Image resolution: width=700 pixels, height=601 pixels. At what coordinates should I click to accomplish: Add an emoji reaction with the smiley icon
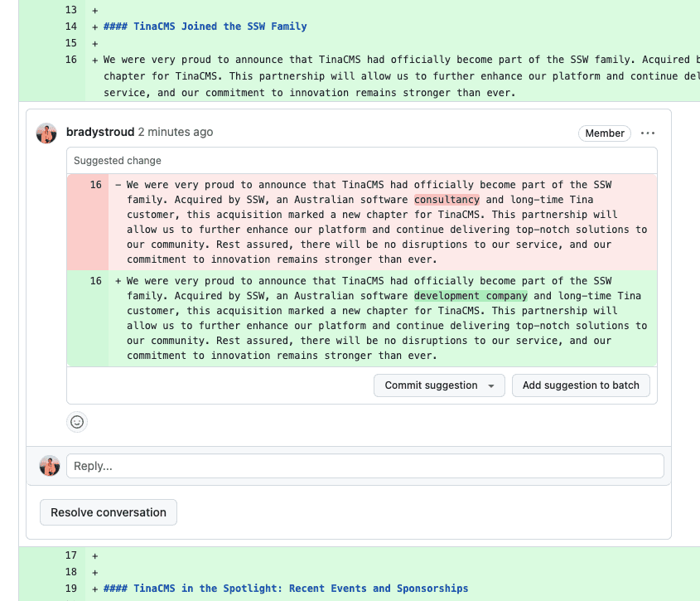coord(77,422)
